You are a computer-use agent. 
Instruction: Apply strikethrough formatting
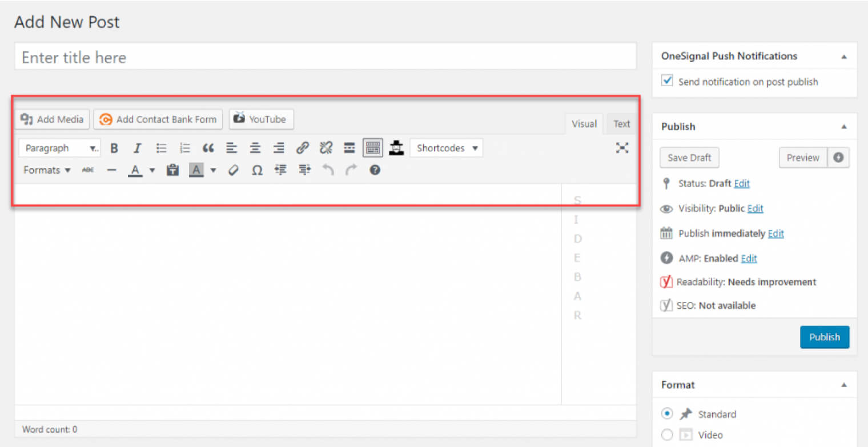coord(88,170)
